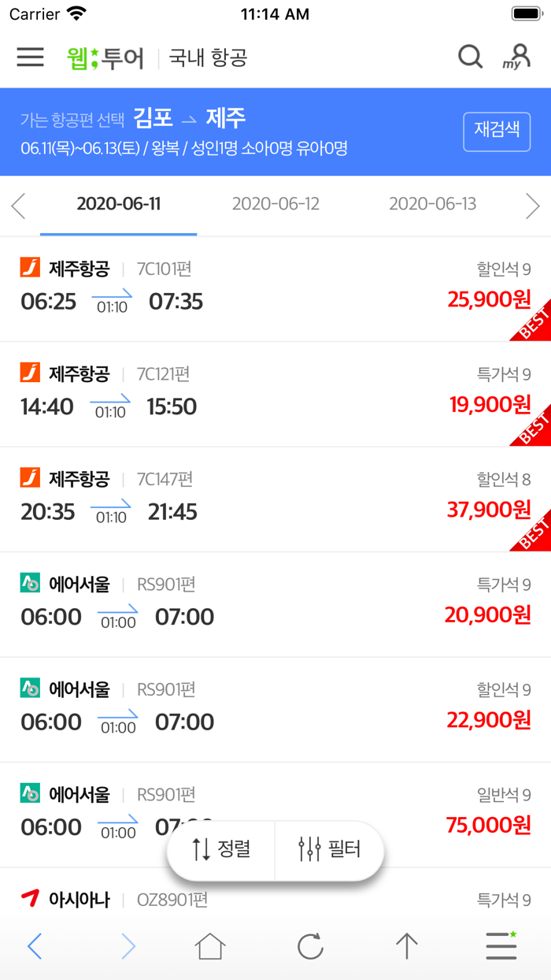Click the 재검색 re-search button
551x980 pixels.
pos(497,132)
